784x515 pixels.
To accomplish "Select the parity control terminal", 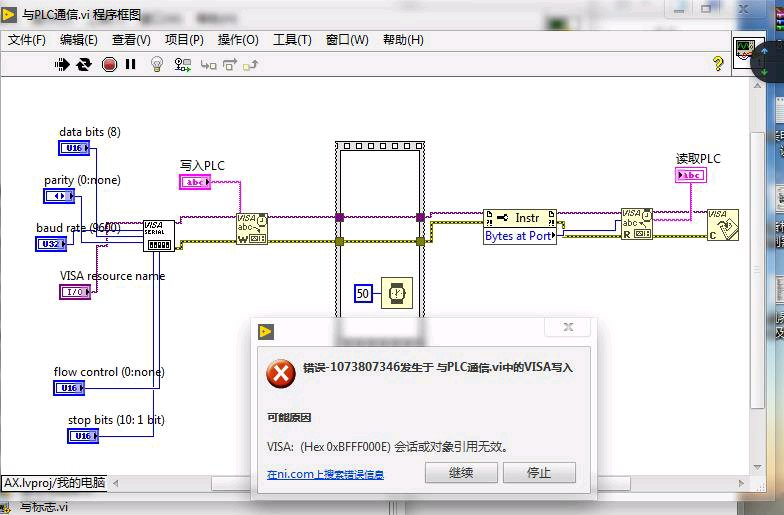I will pyautogui.click(x=59, y=196).
